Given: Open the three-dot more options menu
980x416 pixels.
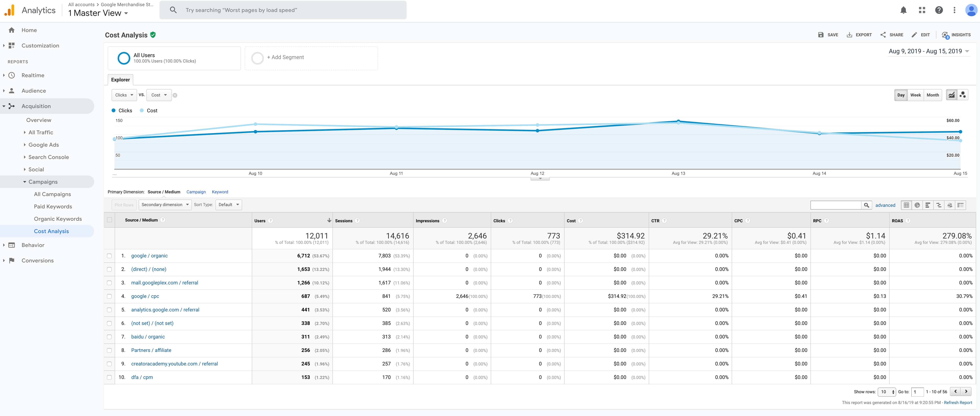Looking at the screenshot, I should tap(954, 10).
